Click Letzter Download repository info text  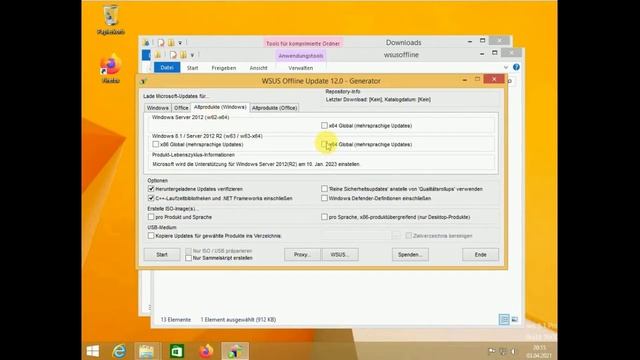pyautogui.click(x=378, y=99)
